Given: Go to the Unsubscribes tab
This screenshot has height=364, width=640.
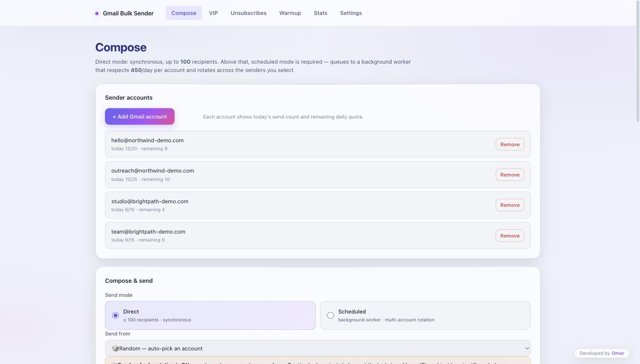Looking at the screenshot, I should [248, 13].
